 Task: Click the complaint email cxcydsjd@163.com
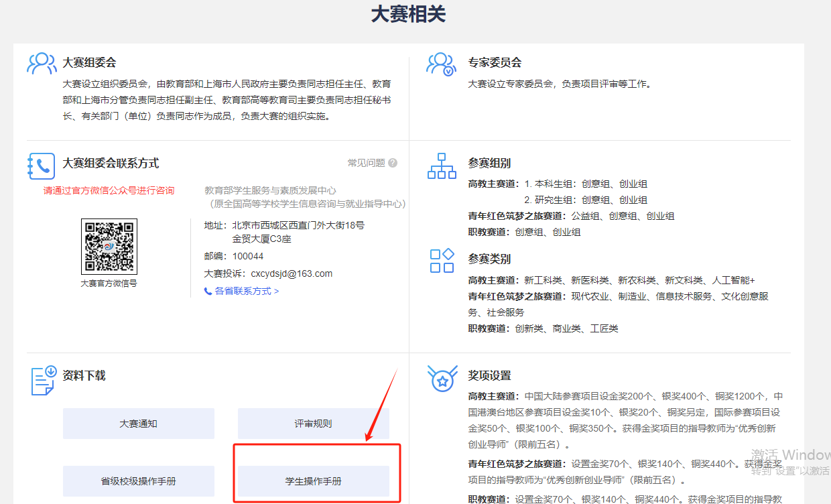(x=292, y=273)
